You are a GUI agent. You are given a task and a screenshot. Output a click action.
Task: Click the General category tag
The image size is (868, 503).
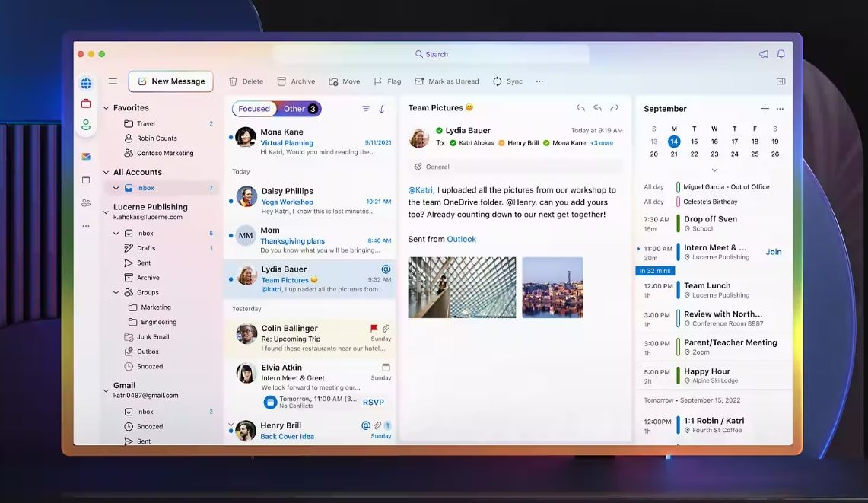tap(432, 167)
